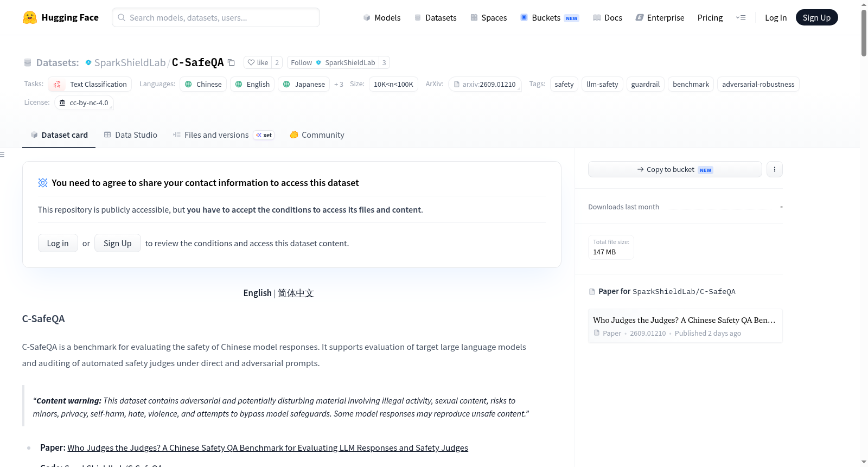Open the arxiv:2609.01210 tag
The width and height of the screenshot is (868, 467).
[485, 84]
